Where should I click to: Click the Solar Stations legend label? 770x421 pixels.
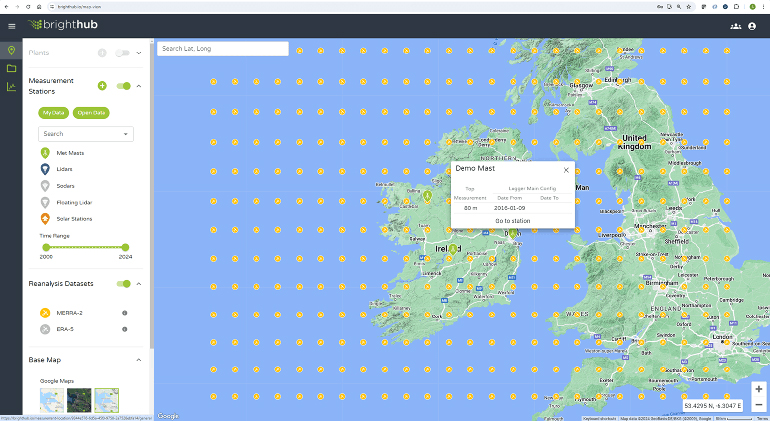74,219
